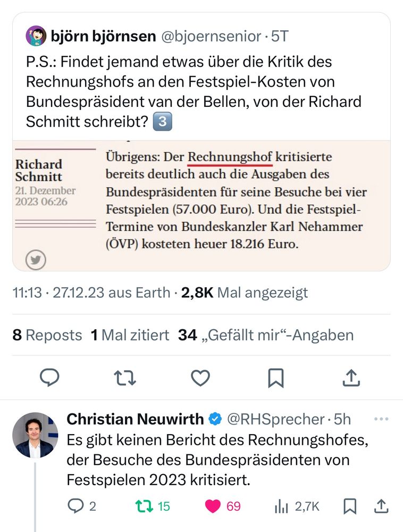Bookmark Christian Neuwirth's reply
Viewport: 403px width, 532px height.
(x=350, y=506)
